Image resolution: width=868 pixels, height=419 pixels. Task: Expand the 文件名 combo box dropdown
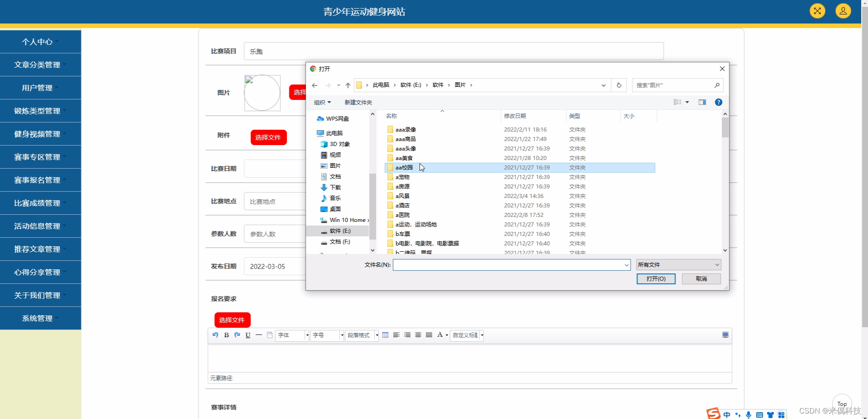627,265
